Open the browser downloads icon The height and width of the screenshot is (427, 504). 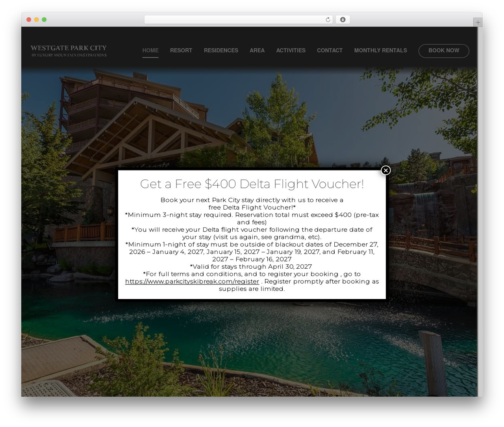pos(343,20)
